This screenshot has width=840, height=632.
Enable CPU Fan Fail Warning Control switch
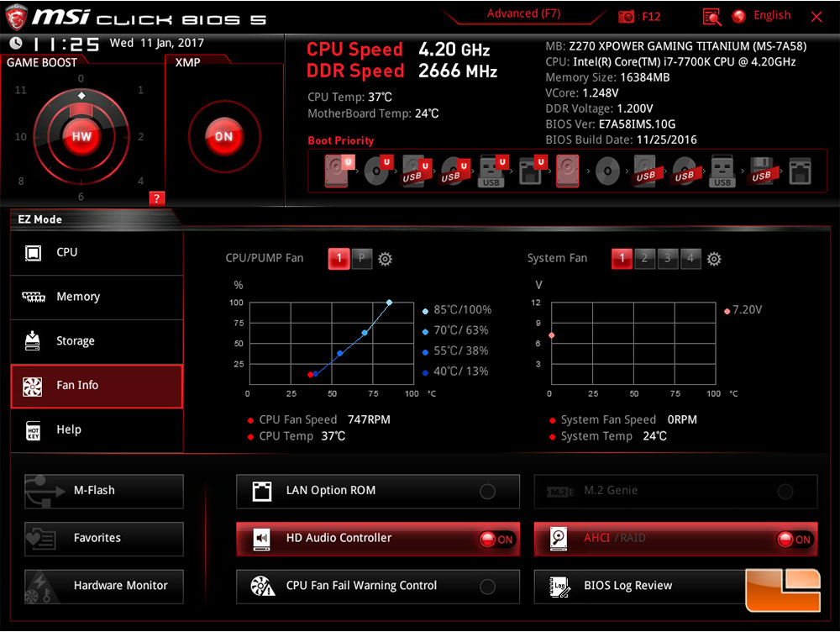point(487,587)
